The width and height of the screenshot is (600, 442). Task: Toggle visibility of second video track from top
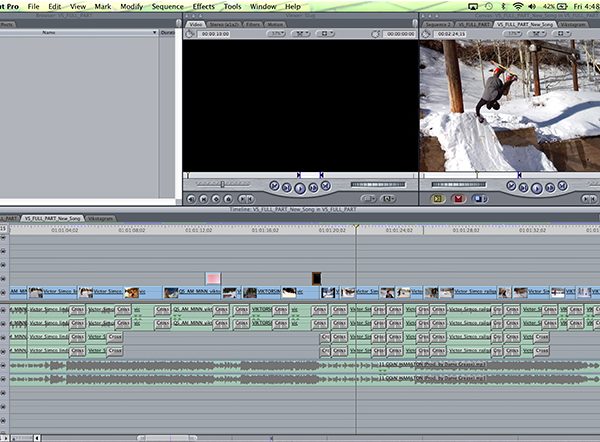[3, 251]
